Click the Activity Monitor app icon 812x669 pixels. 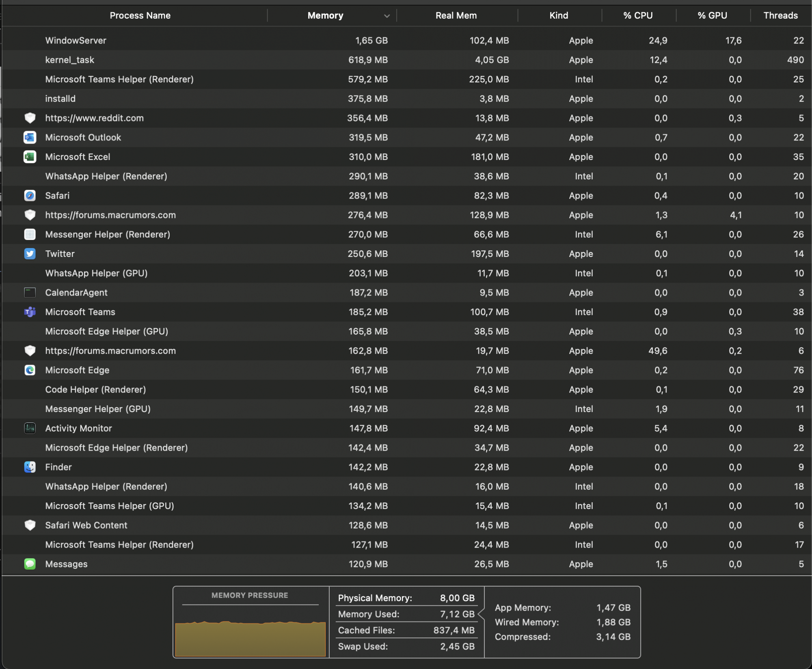30,429
